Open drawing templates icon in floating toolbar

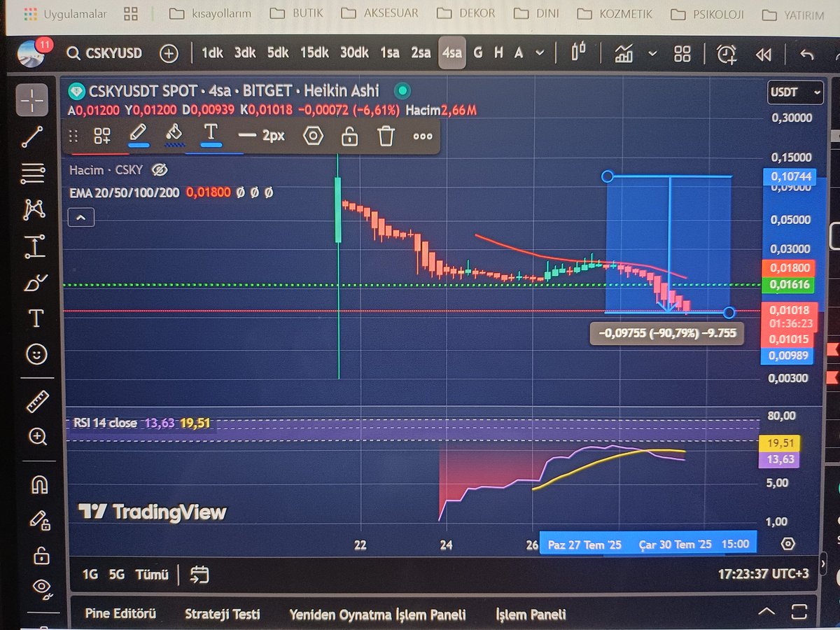click(103, 136)
